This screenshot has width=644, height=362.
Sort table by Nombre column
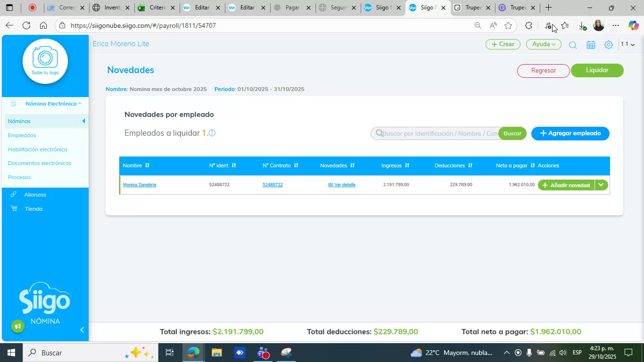pos(147,165)
